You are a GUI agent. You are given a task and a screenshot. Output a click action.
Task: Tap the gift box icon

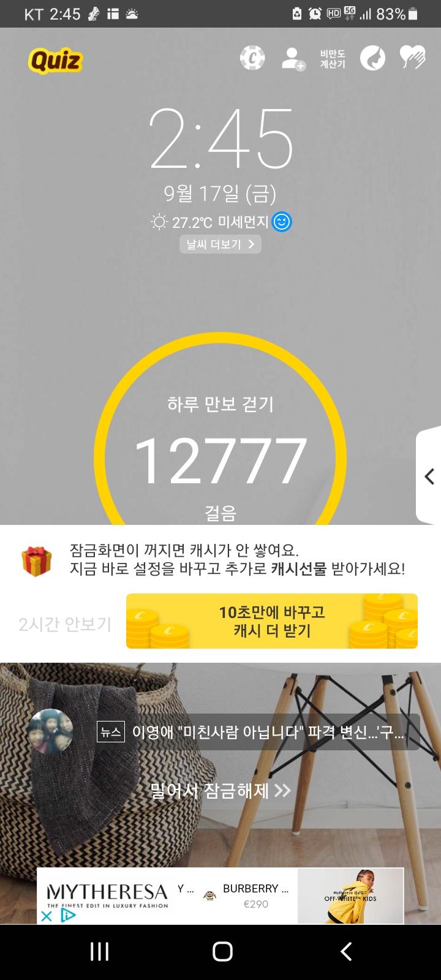coord(37,560)
